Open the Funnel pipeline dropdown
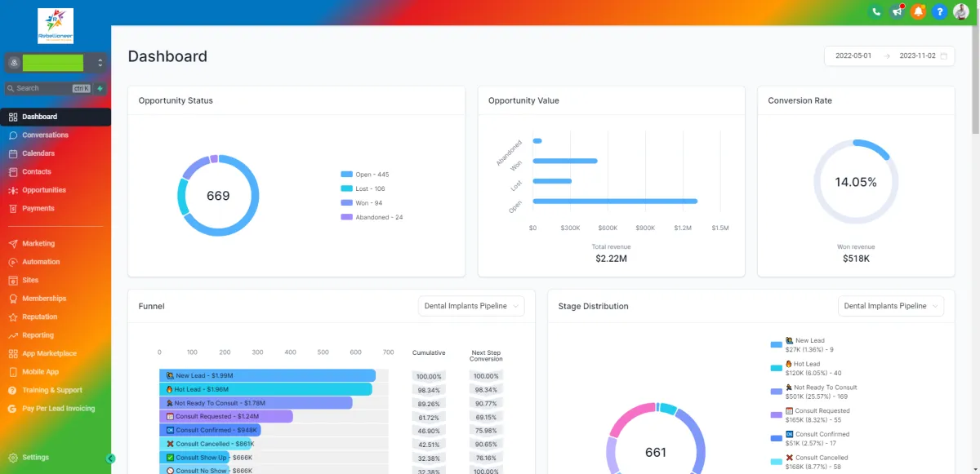This screenshot has width=980, height=474. tap(471, 306)
